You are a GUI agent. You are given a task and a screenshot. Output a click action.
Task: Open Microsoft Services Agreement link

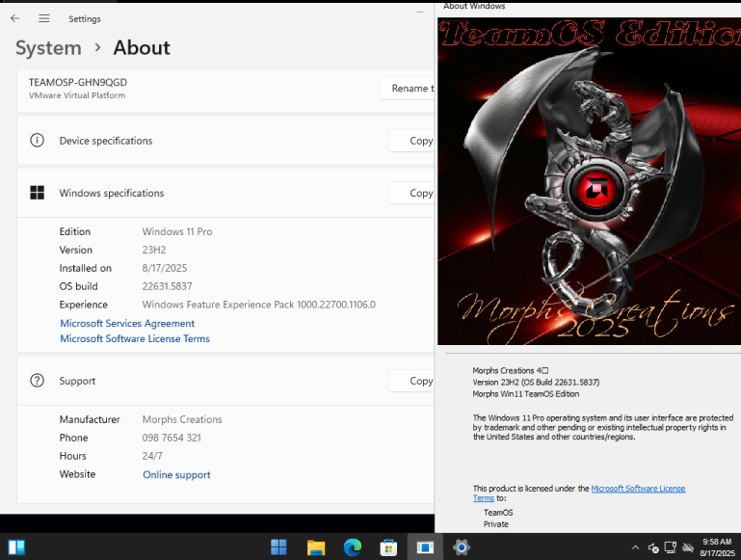(x=127, y=323)
